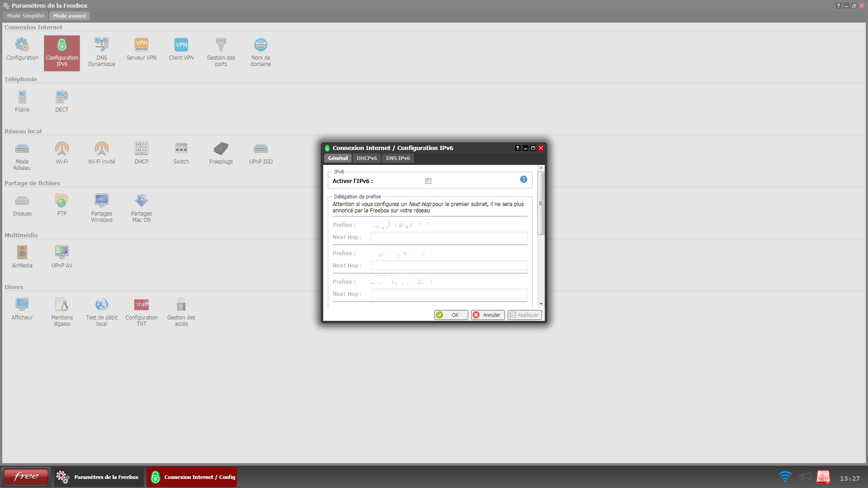This screenshot has height=488, width=868.
Task: Open the Freeplugs icon
Action: point(221,153)
